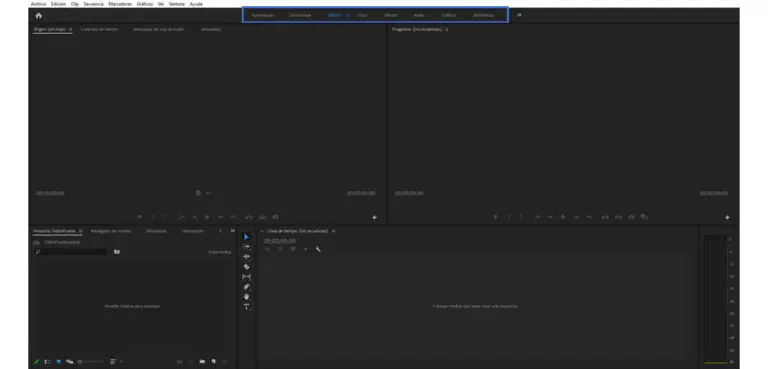The width and height of the screenshot is (768, 369).
Task: Select the Track Select Forward tool
Action: [246, 246]
